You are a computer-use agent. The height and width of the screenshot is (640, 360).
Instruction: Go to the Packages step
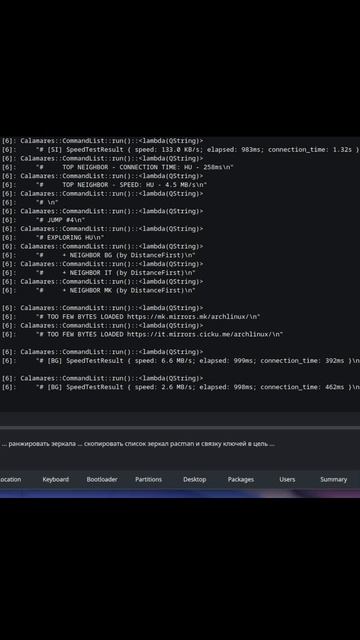click(x=241, y=479)
